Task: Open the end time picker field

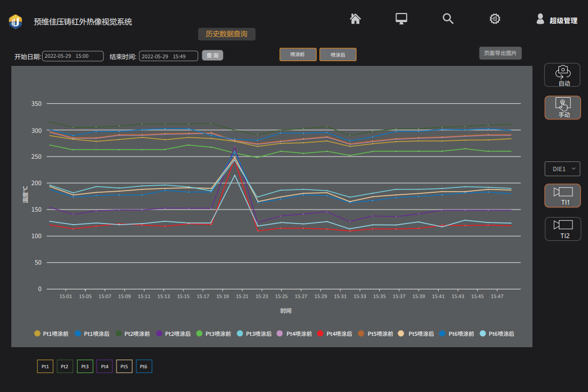Action: pos(168,56)
